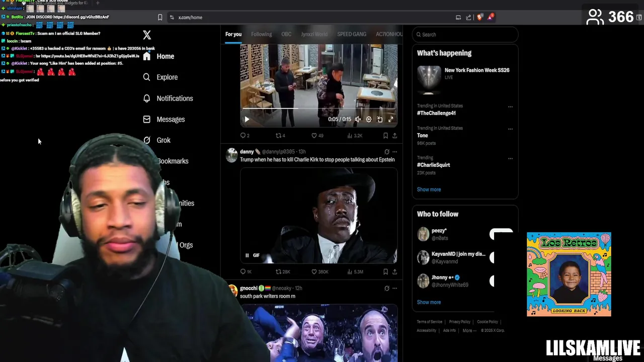This screenshot has width=644, height=362.
Task: Click the browser address bar x.com/home
Action: pos(190,18)
